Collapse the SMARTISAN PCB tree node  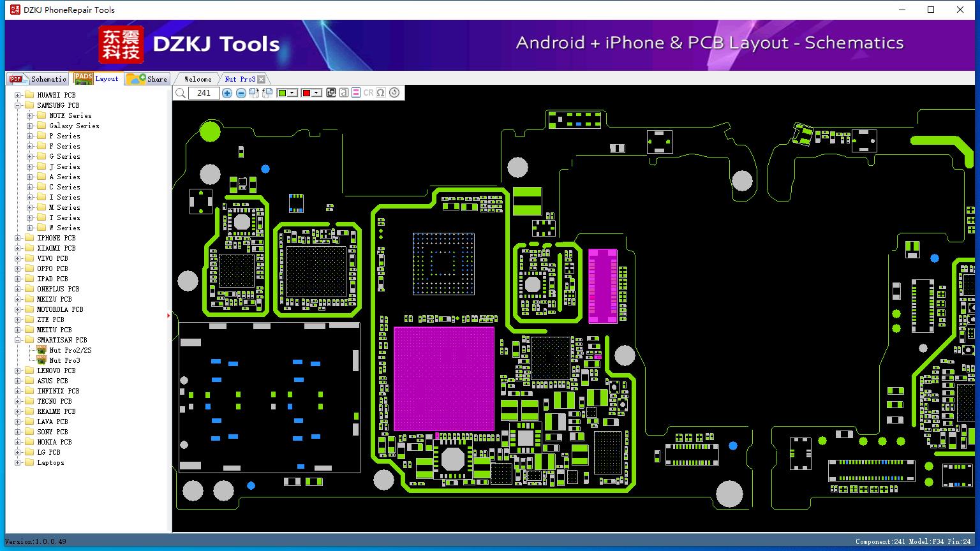(17, 340)
